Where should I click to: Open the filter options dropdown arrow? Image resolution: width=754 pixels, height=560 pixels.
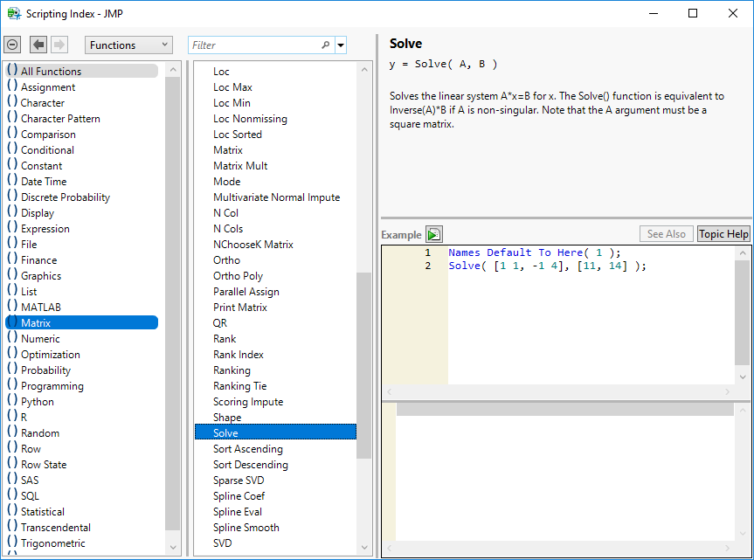pyautogui.click(x=341, y=45)
